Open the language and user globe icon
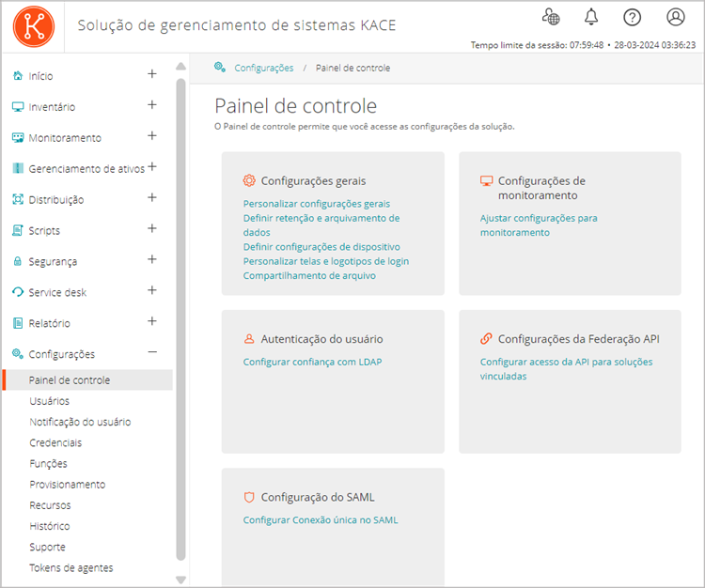 551,17
